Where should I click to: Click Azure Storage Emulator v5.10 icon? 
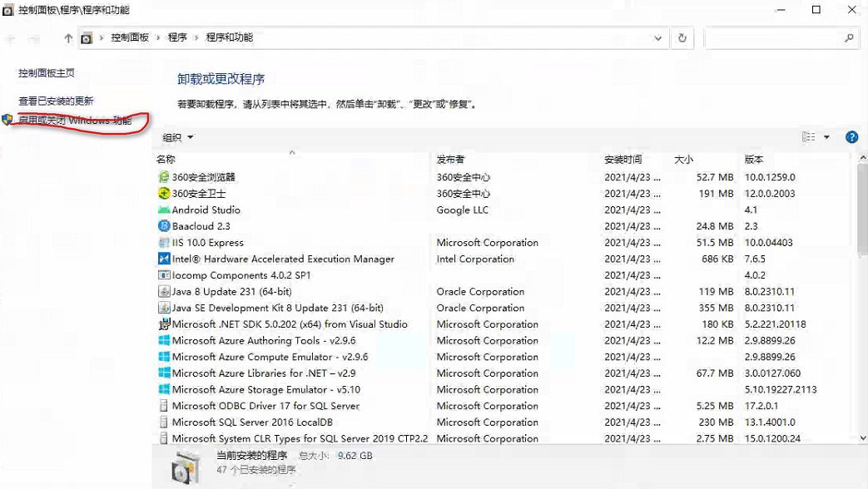click(x=164, y=389)
